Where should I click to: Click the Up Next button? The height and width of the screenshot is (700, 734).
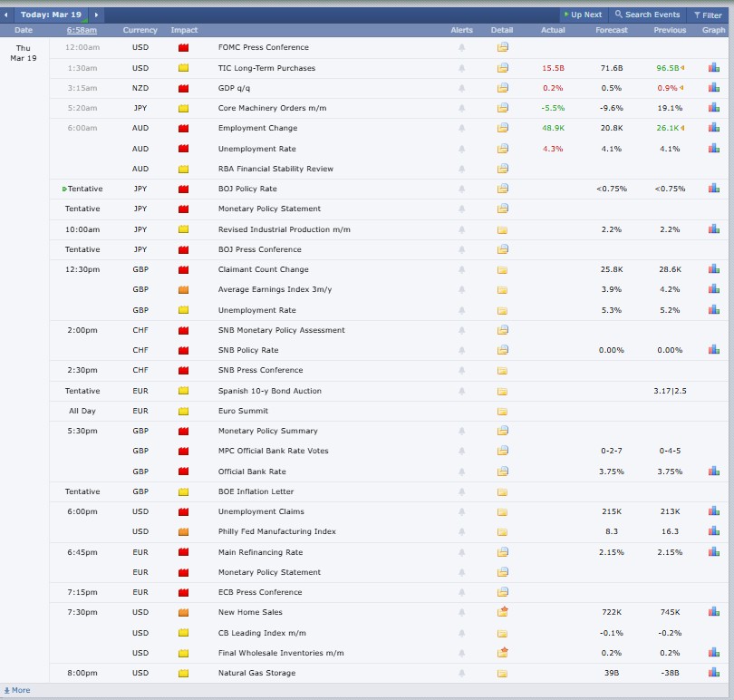[582, 15]
